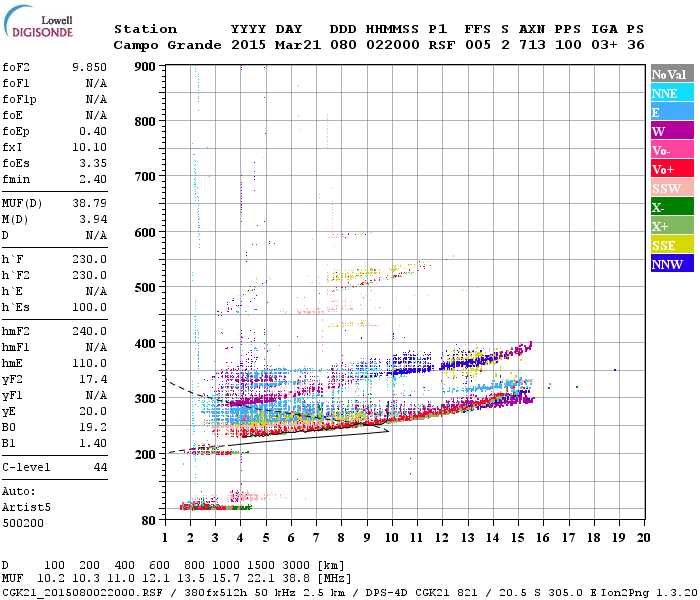Click the 200 km y-axis label
The image size is (700, 600).
pyautogui.click(x=145, y=454)
